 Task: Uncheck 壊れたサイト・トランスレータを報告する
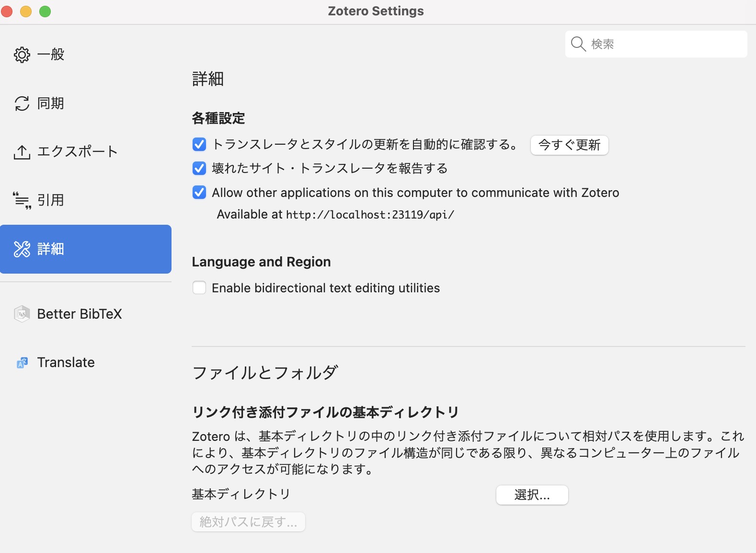pos(199,168)
